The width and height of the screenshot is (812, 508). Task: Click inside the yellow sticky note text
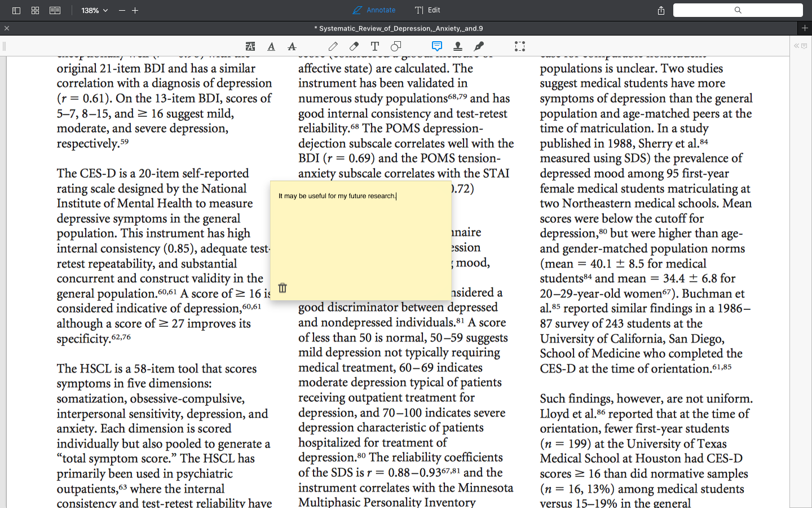[337, 196]
